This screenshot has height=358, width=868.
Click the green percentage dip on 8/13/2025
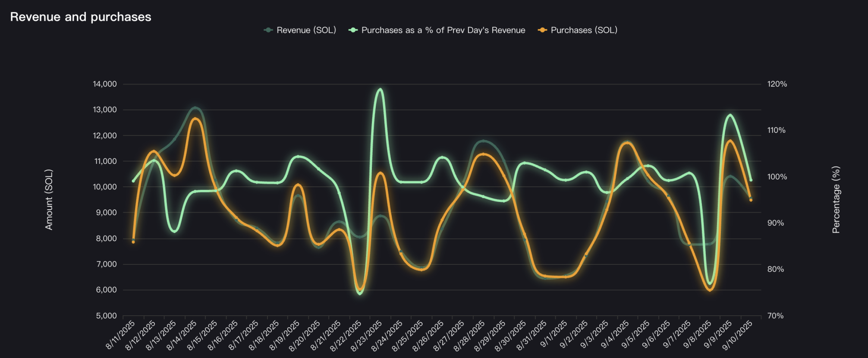tap(174, 231)
